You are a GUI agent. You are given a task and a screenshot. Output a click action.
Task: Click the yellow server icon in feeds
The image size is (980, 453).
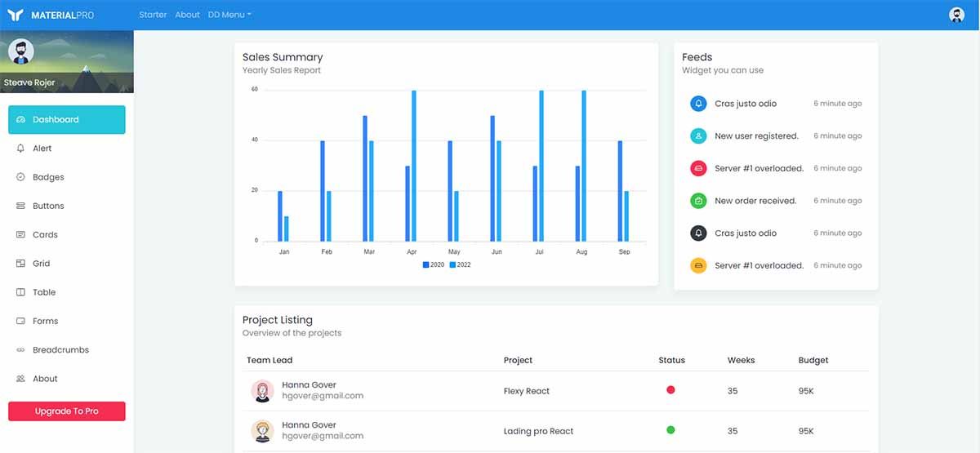(x=698, y=265)
